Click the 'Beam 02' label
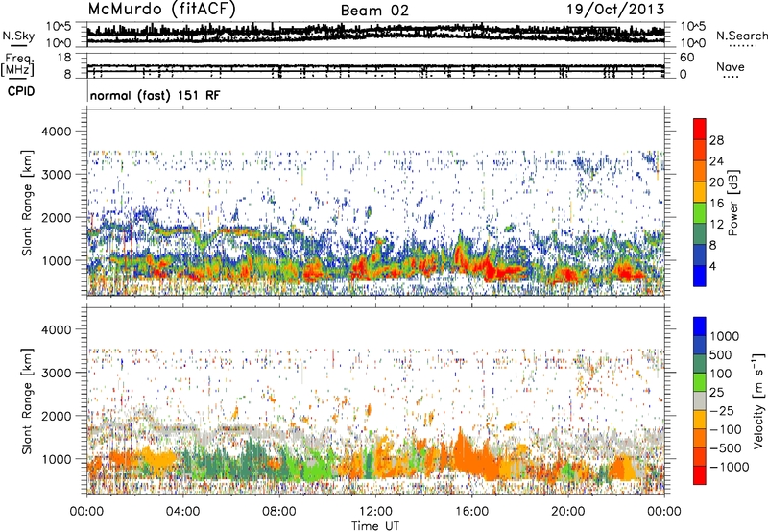768x532 pixels. 374,11
